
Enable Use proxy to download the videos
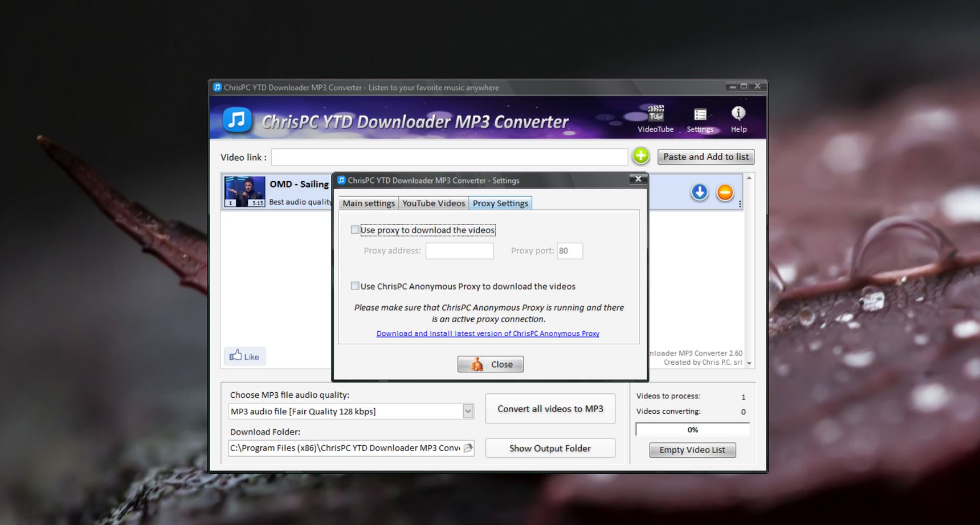[355, 230]
